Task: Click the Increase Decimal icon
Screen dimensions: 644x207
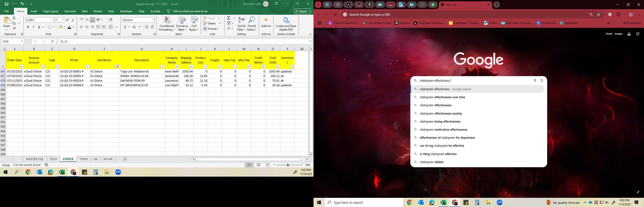Action: point(146,27)
